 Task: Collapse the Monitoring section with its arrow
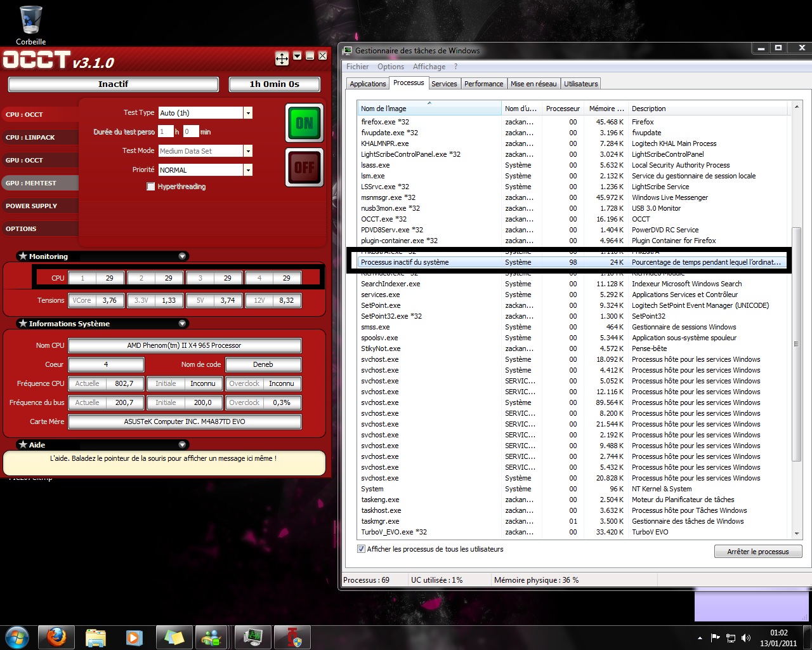pos(183,256)
